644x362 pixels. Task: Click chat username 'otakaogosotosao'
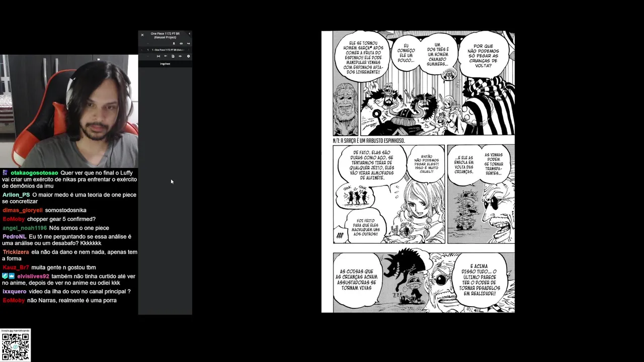[34, 173]
